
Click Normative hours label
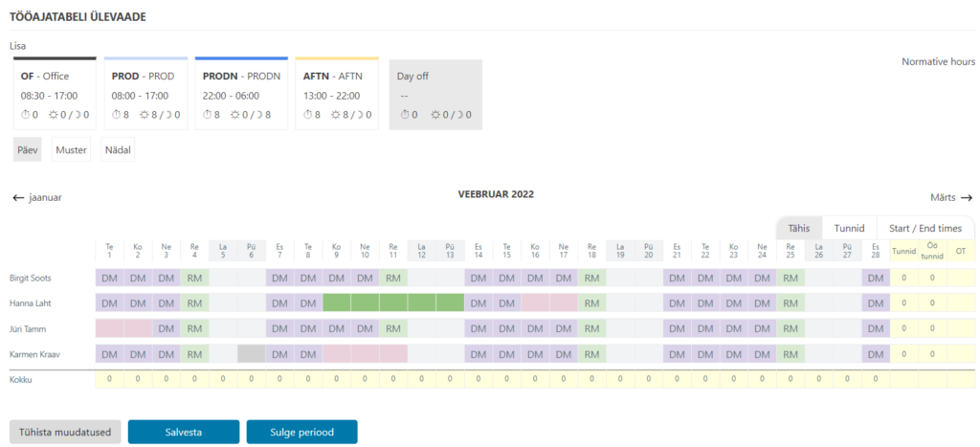click(x=938, y=61)
